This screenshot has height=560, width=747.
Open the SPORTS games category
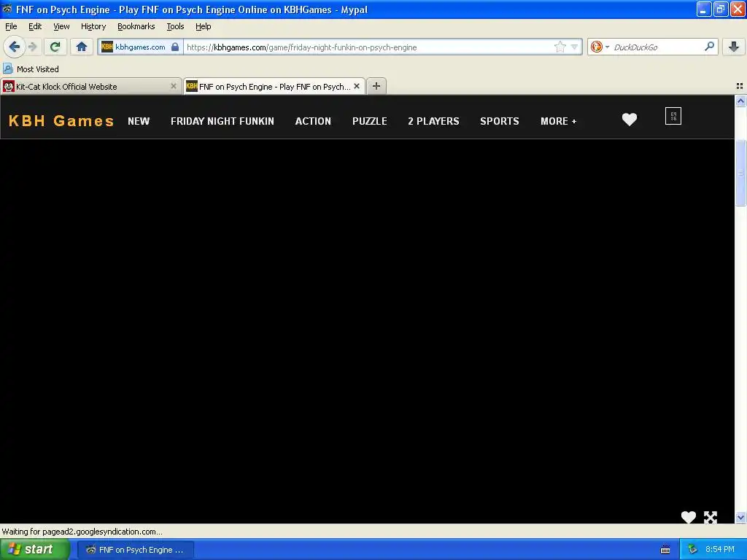coord(500,121)
